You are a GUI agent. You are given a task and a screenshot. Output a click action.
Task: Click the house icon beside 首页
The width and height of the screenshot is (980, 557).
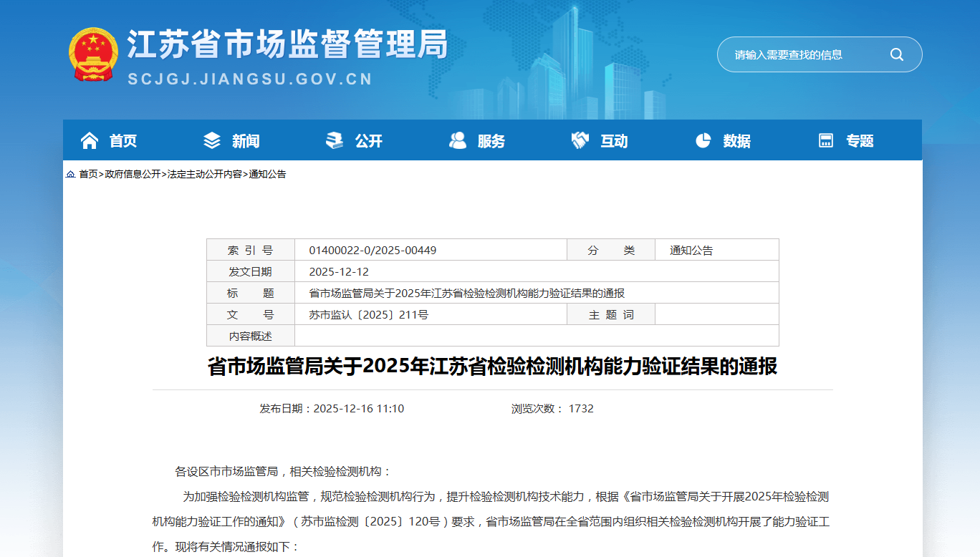tap(90, 141)
